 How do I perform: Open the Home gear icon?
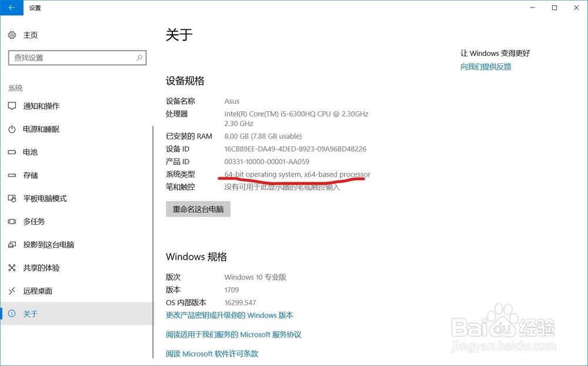point(12,35)
